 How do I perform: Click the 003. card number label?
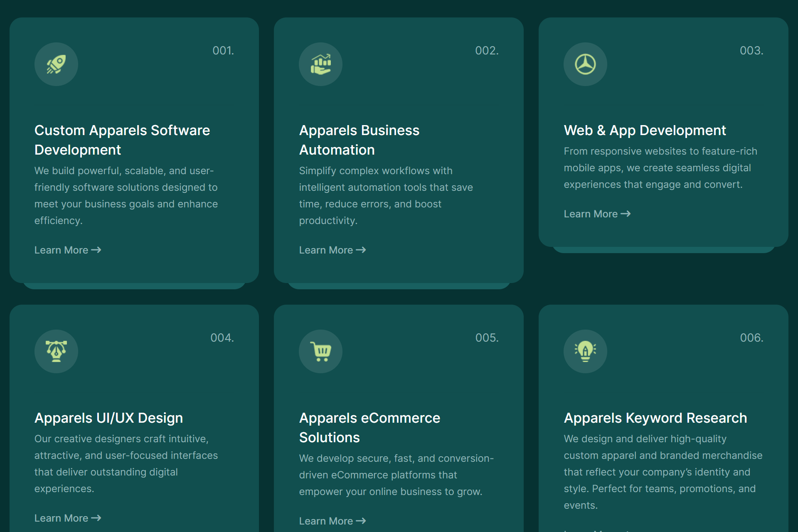[751, 51]
